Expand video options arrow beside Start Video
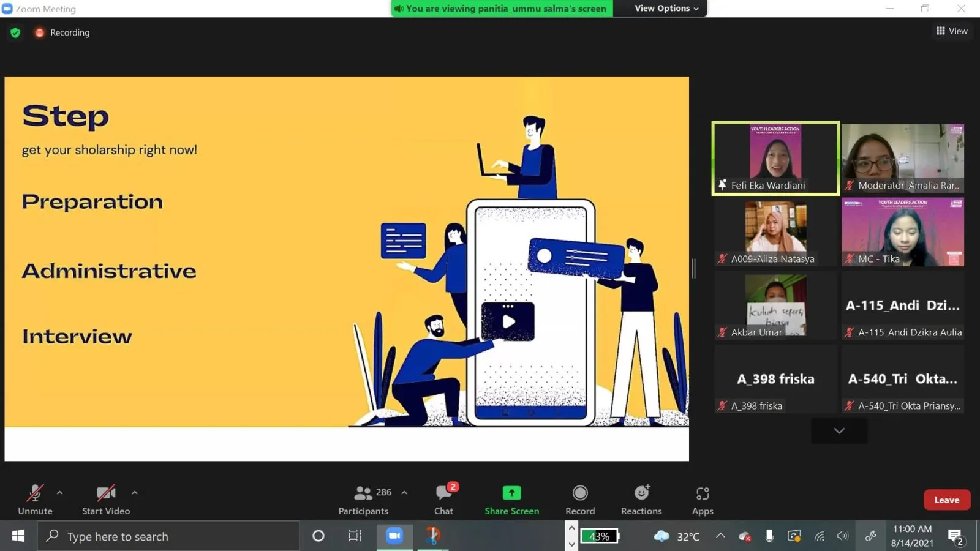The image size is (980, 551). click(135, 492)
